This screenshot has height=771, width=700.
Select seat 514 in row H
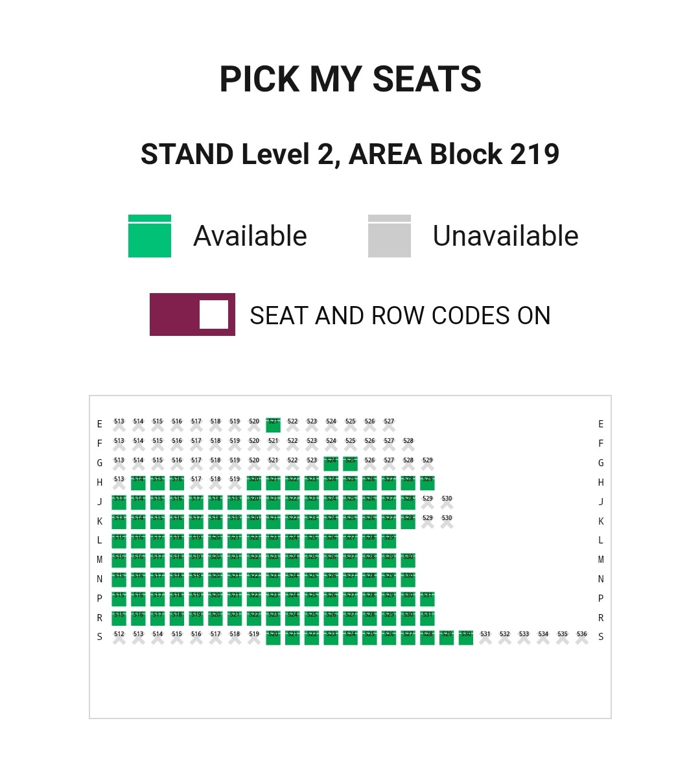point(138,483)
